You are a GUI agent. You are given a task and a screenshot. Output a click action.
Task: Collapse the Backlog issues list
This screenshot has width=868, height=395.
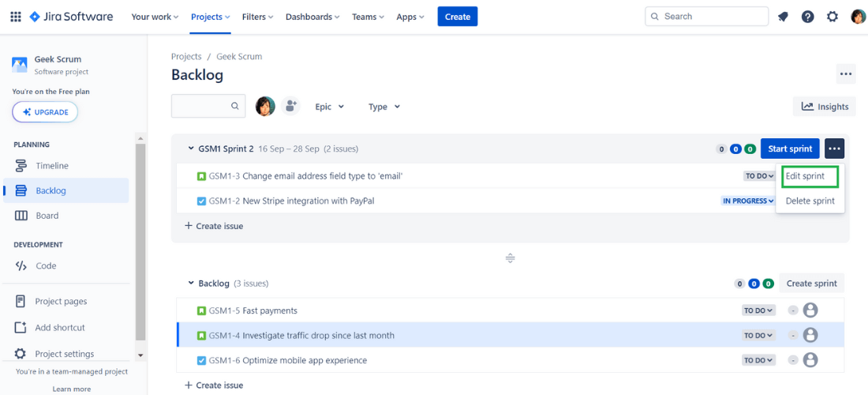coord(190,284)
